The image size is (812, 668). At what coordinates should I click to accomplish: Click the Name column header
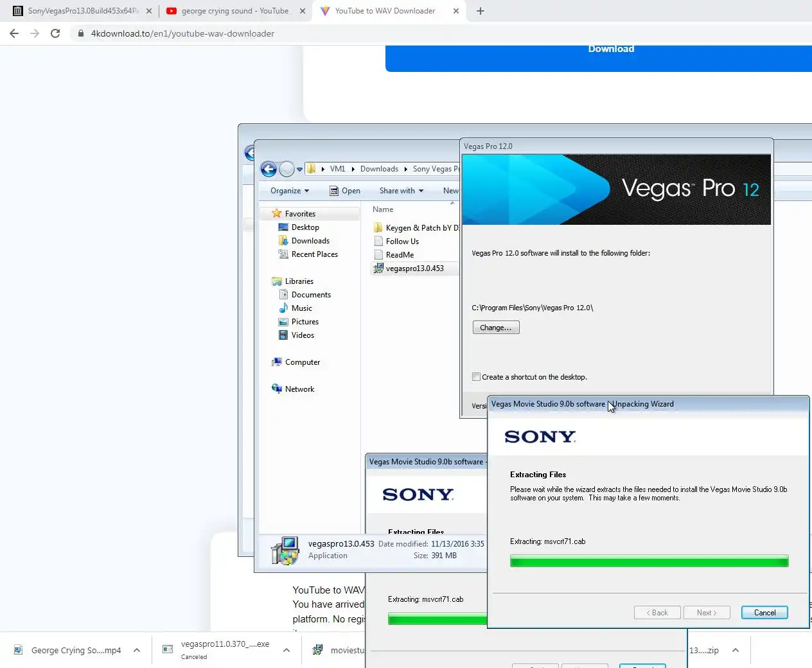point(383,209)
